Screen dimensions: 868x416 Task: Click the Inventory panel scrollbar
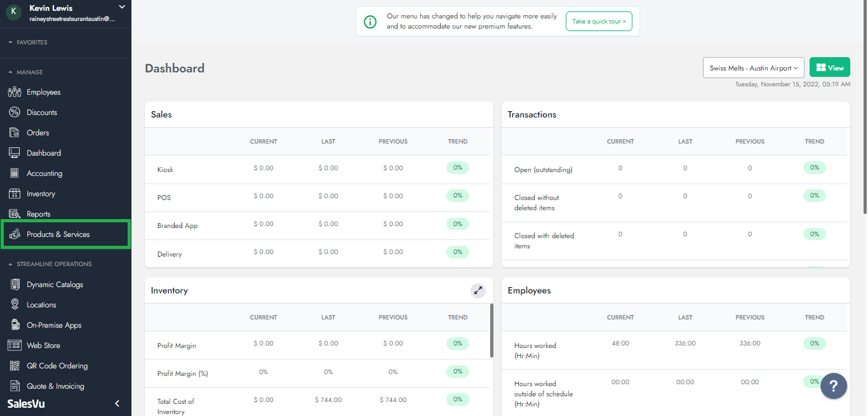pos(491,330)
